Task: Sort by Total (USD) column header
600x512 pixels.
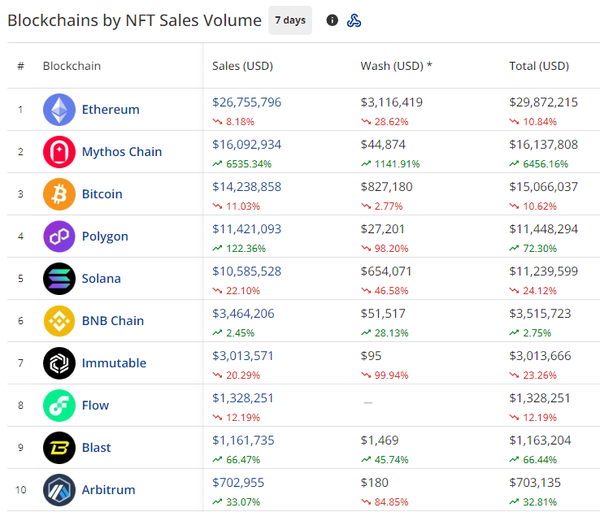Action: [x=539, y=66]
